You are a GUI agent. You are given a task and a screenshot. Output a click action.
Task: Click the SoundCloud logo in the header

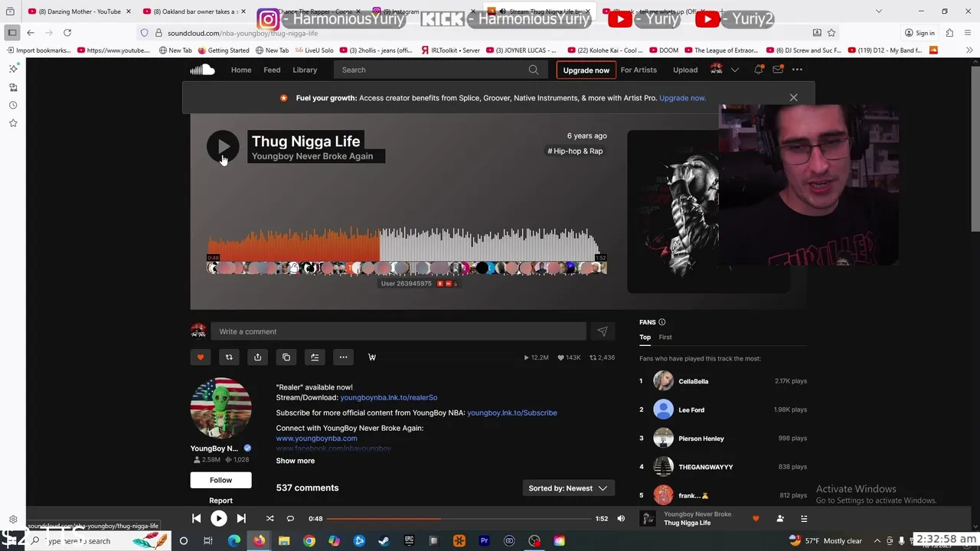[x=202, y=70]
